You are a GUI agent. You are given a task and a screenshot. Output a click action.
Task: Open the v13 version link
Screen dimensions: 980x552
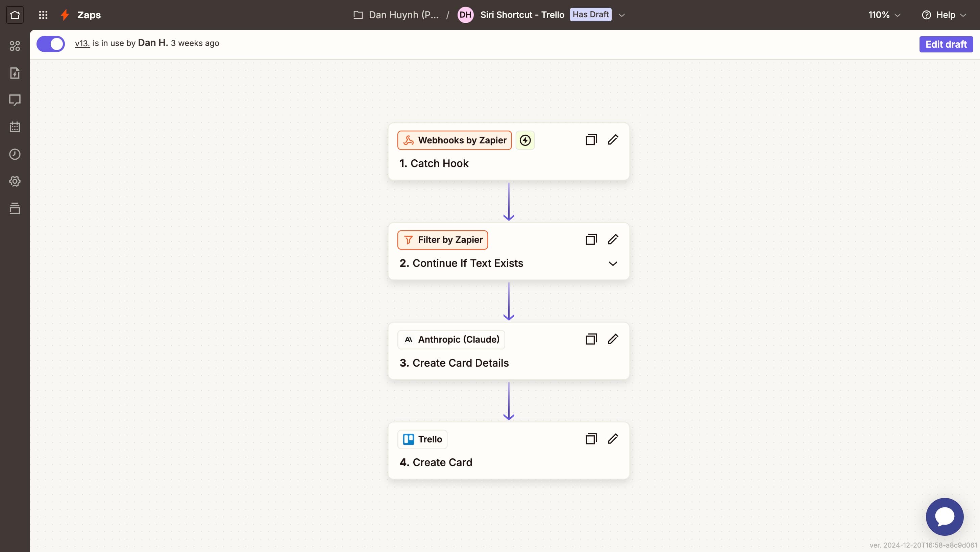pyautogui.click(x=82, y=43)
